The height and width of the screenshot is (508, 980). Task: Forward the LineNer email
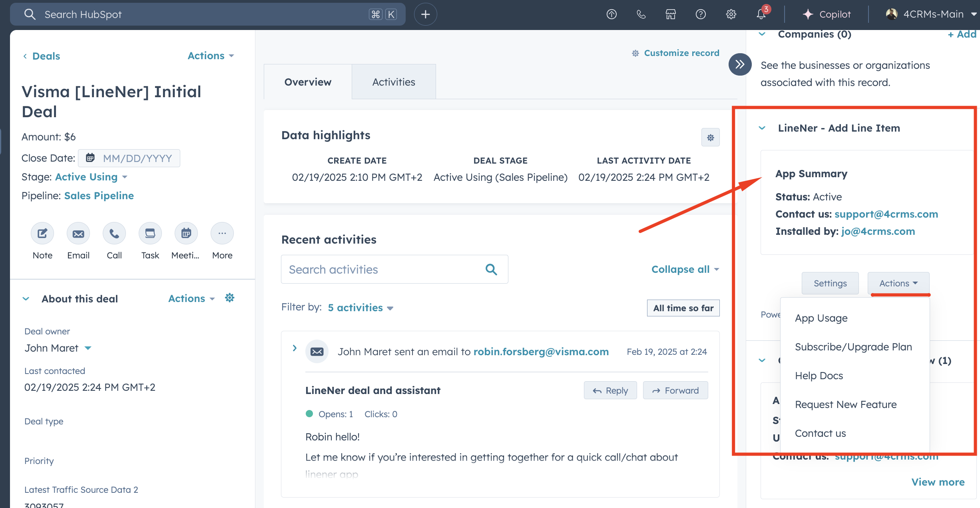coord(675,390)
